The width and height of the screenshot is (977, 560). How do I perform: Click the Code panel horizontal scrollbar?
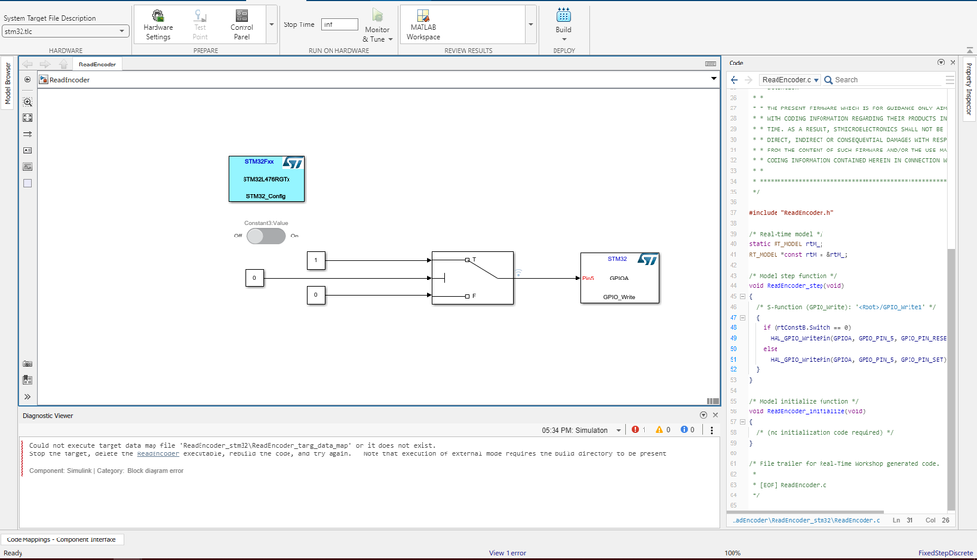pyautogui.click(x=806, y=513)
